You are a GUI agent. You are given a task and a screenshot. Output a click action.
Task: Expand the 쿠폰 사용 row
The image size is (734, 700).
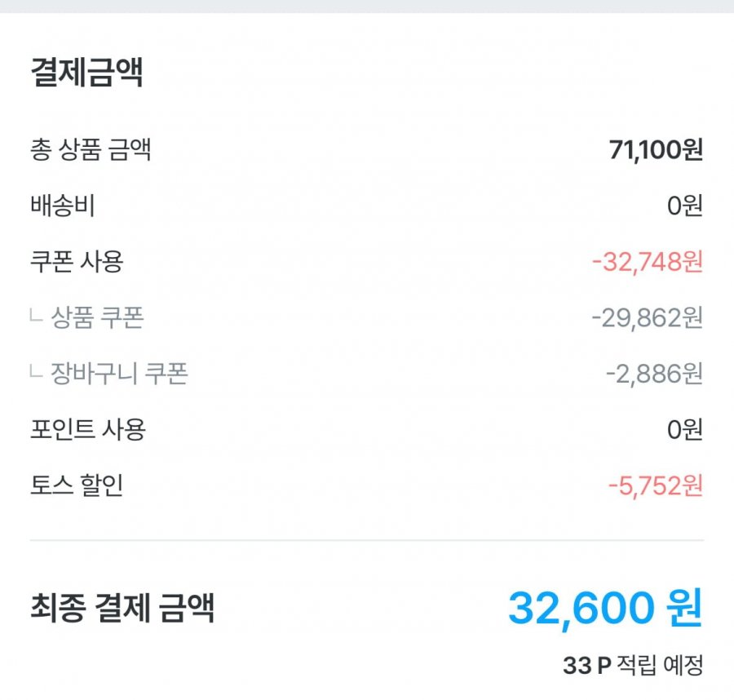pos(77,262)
